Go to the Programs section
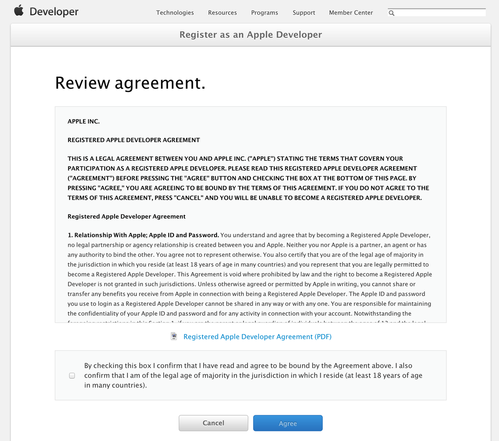The image size is (499, 441). (x=264, y=13)
